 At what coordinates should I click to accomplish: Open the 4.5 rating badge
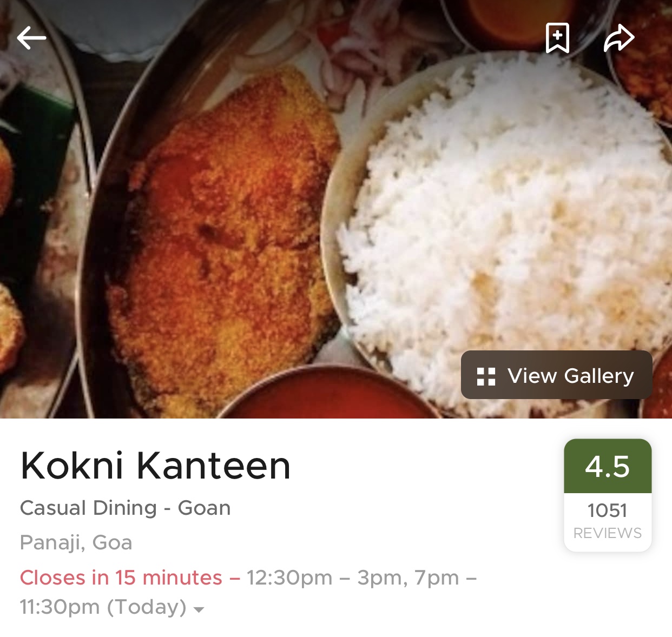pyautogui.click(x=608, y=466)
